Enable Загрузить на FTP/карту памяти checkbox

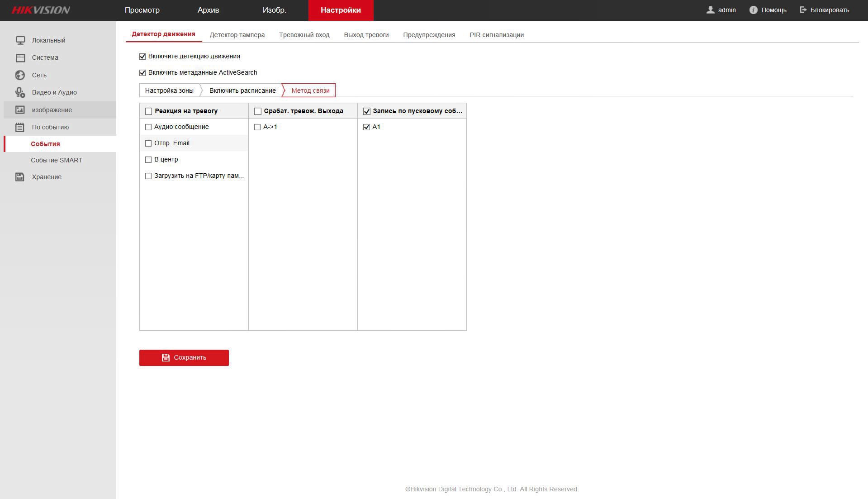pos(148,176)
